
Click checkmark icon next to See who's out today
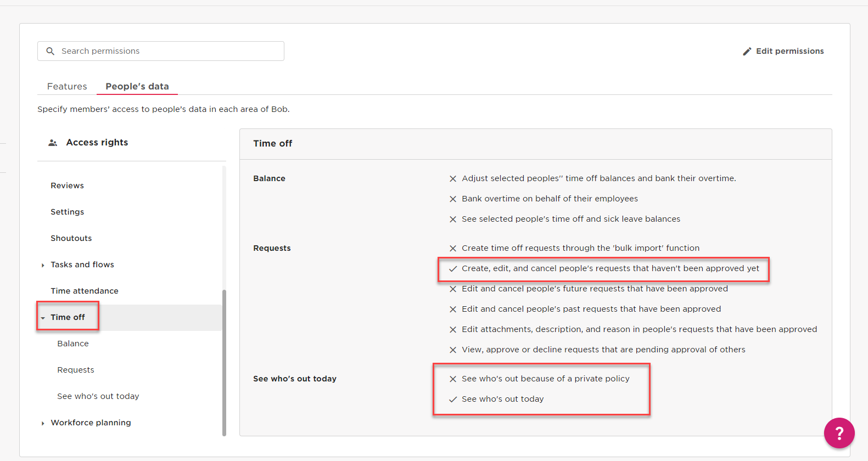(x=453, y=400)
